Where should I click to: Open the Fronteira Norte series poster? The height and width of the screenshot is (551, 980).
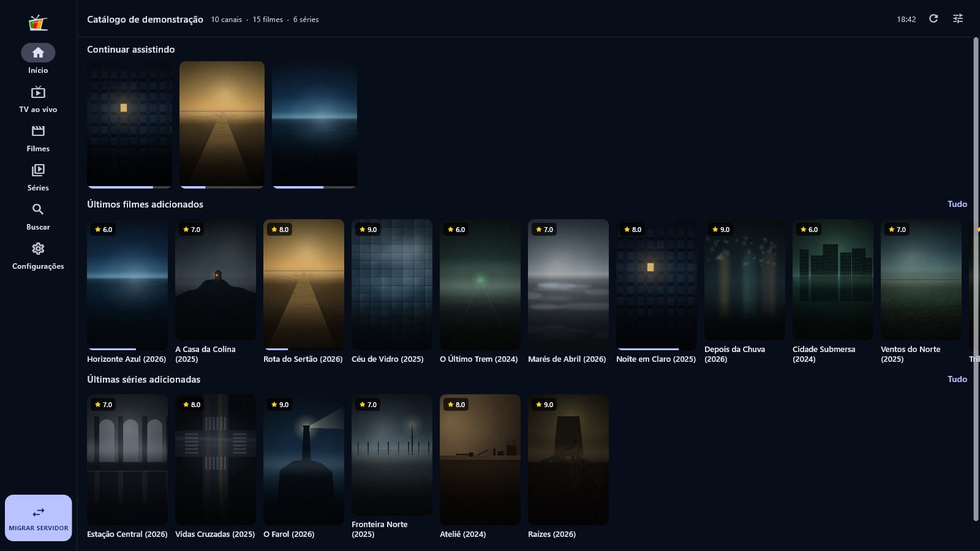tap(392, 455)
